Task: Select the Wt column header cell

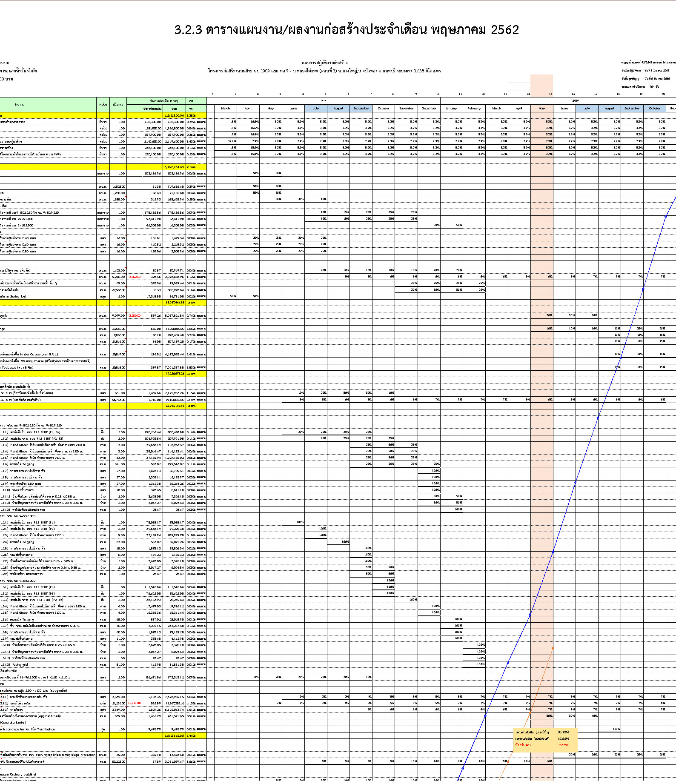Action: coord(191,101)
